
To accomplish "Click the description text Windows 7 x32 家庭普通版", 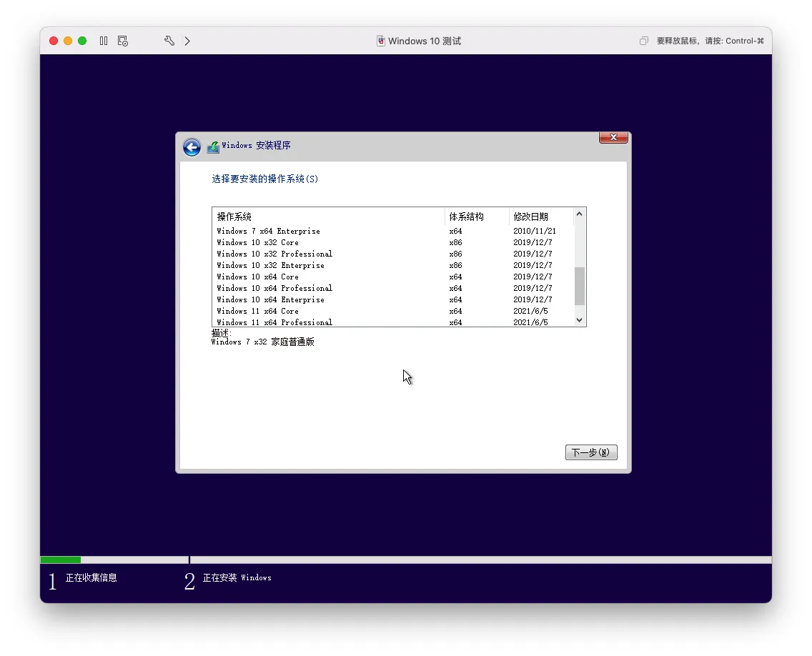I will click(262, 342).
